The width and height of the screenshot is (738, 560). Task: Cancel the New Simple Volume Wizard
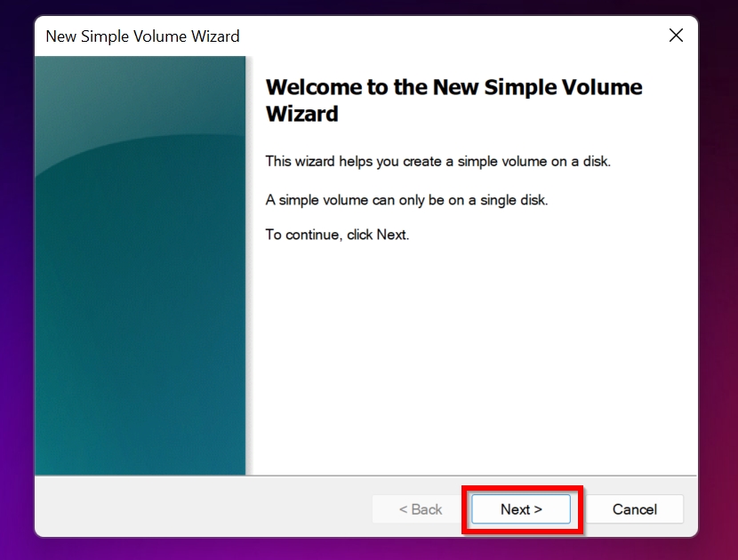[x=635, y=509]
